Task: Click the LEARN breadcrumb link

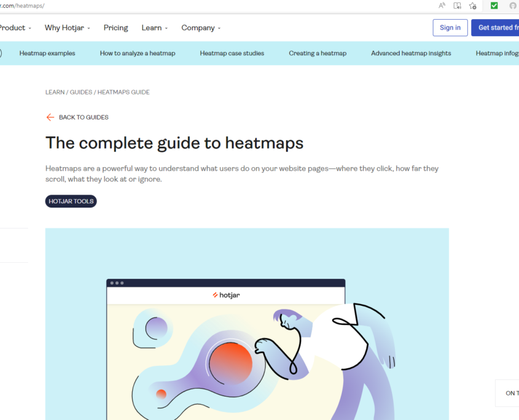Action: [x=55, y=92]
